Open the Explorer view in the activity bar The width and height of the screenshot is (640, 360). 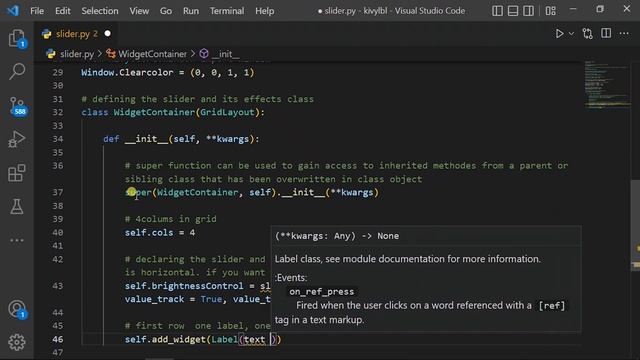[17, 38]
